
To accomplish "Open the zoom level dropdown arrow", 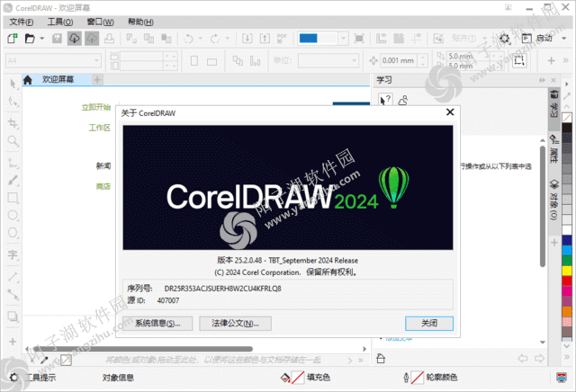I will 343,38.
